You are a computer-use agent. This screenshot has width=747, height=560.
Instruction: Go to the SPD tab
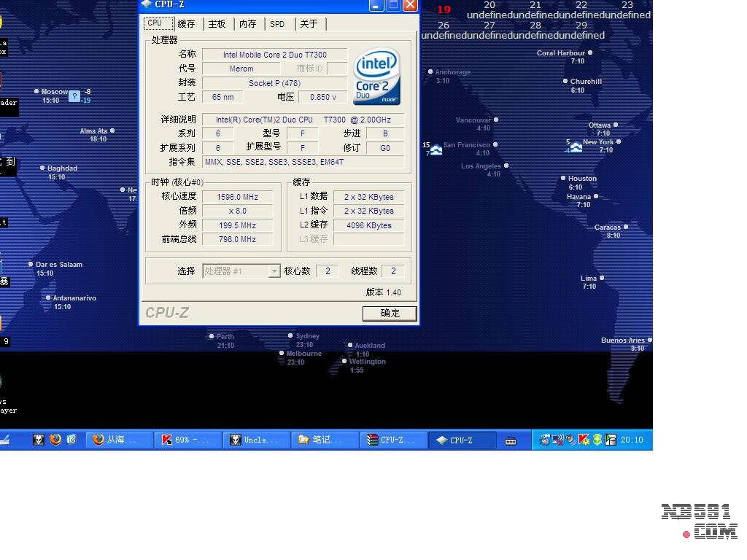[277, 24]
